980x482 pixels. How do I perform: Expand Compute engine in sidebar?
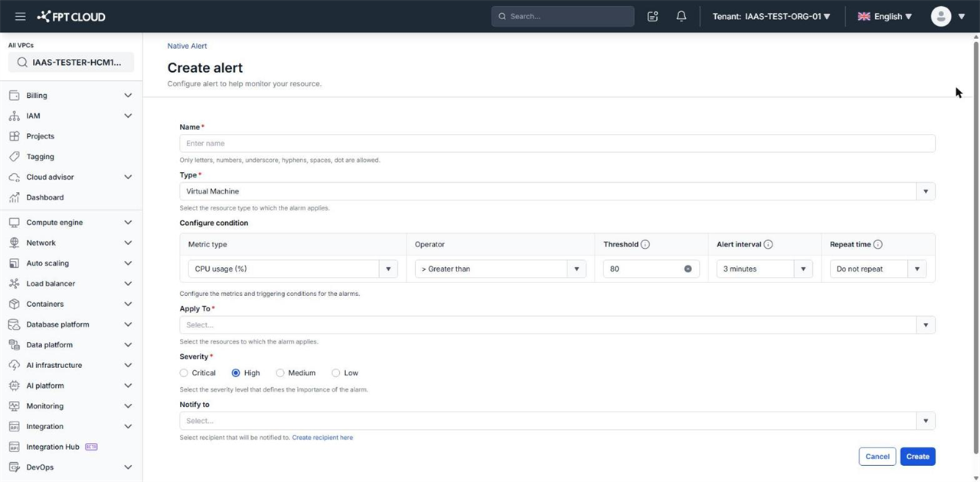click(70, 223)
